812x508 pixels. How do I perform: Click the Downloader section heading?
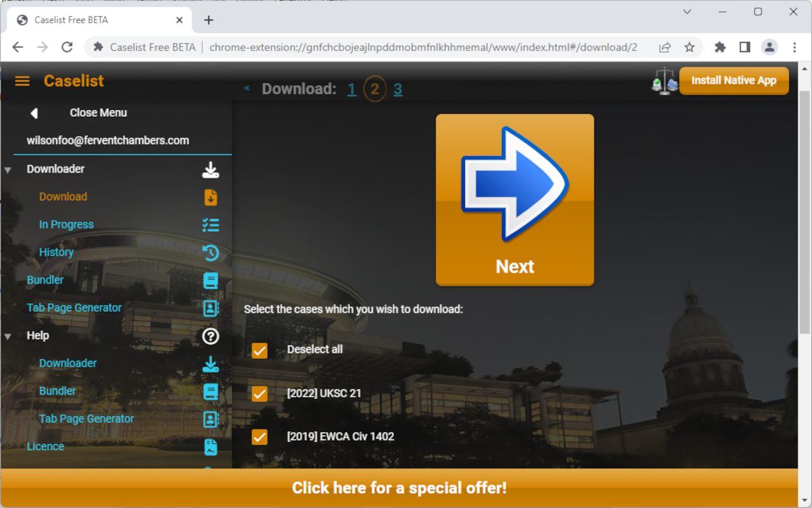(56, 169)
